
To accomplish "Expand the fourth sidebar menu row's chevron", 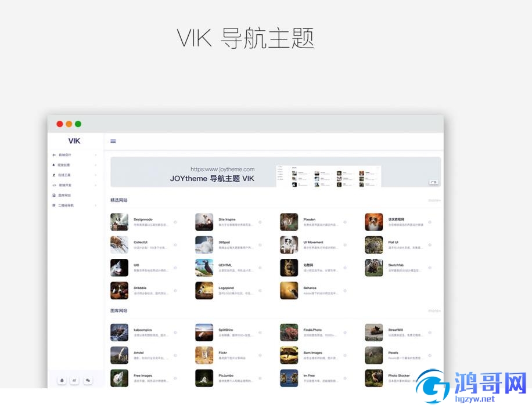I will click(x=96, y=185).
